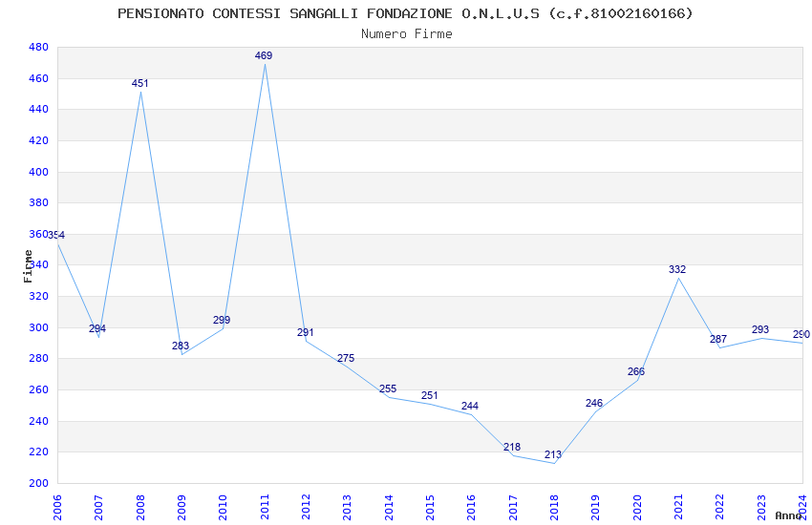This screenshot has height=525, width=812.
Task: Click the data label 275
Action: (x=346, y=358)
